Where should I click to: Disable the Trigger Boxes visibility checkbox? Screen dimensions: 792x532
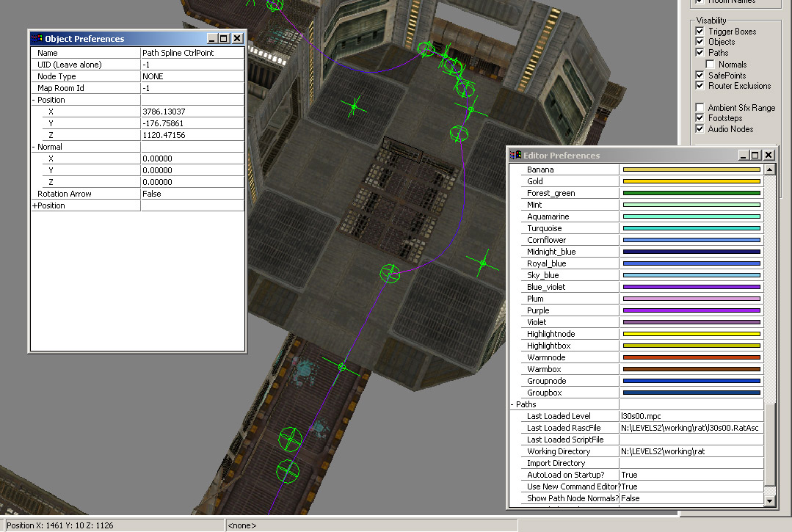click(700, 32)
